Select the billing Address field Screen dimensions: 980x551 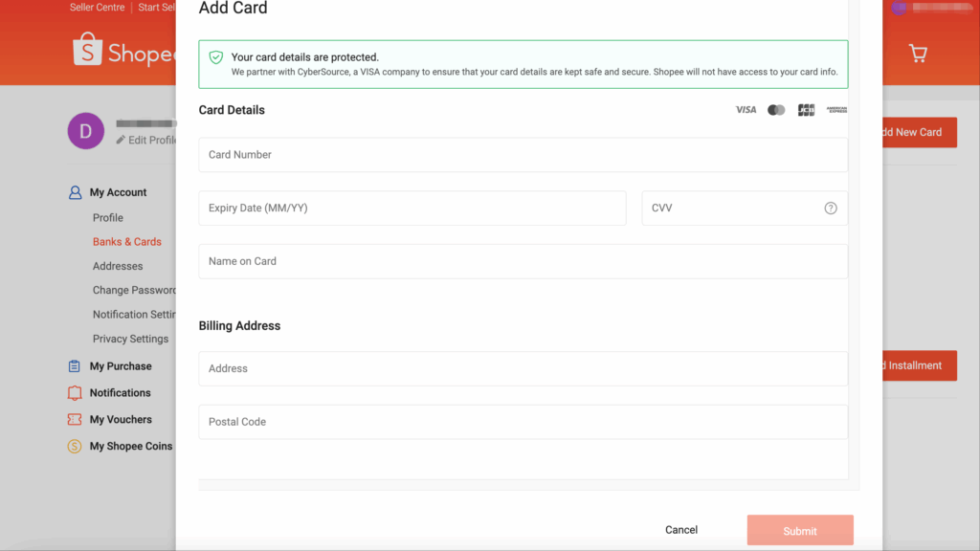523,368
